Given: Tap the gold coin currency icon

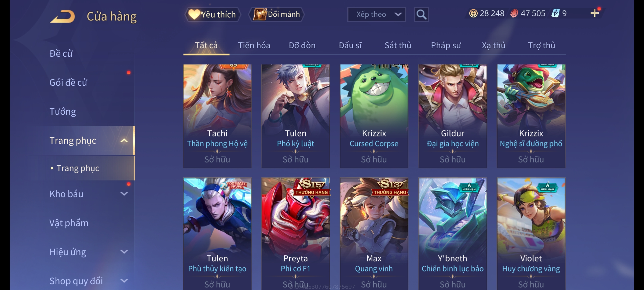Looking at the screenshot, I should pyautogui.click(x=473, y=13).
